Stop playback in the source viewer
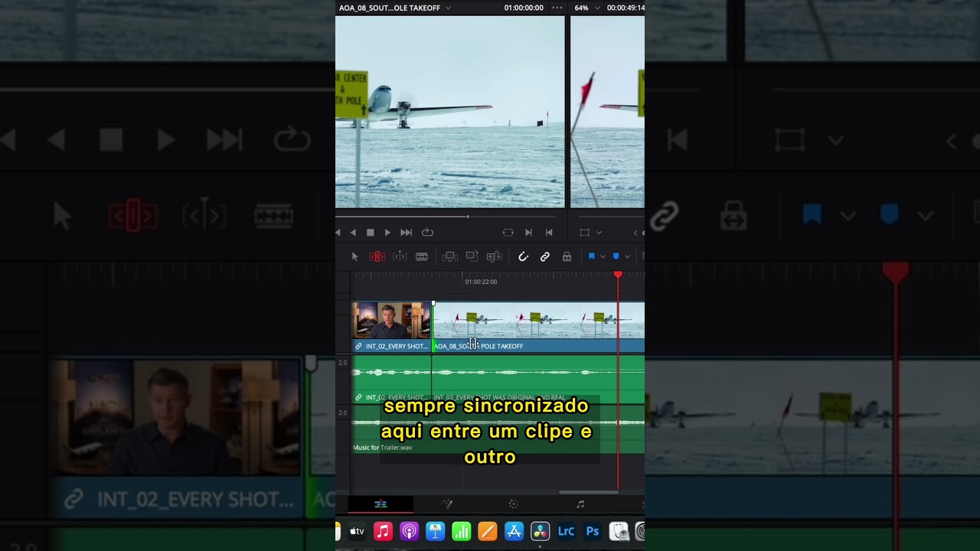Screen dimensions: 980x551 tap(371, 233)
